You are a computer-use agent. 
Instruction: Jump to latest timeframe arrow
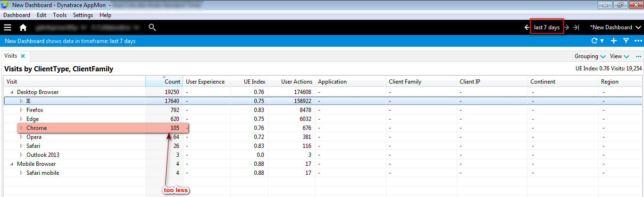point(576,27)
